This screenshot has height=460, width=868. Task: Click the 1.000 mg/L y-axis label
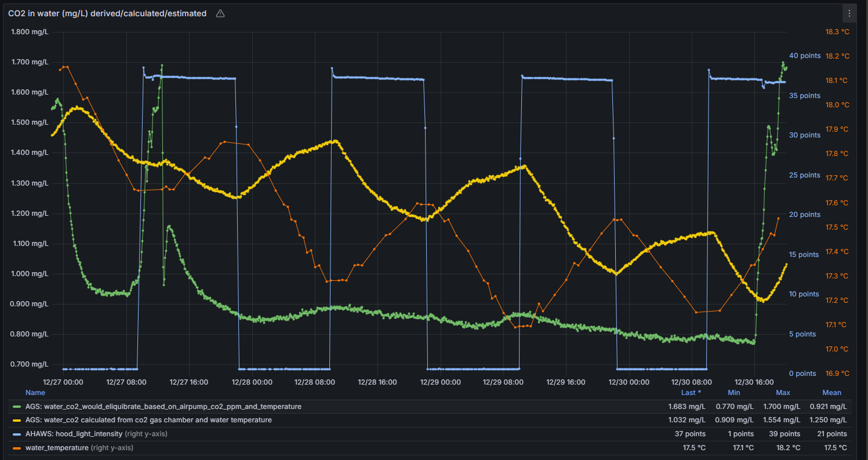[x=30, y=274]
